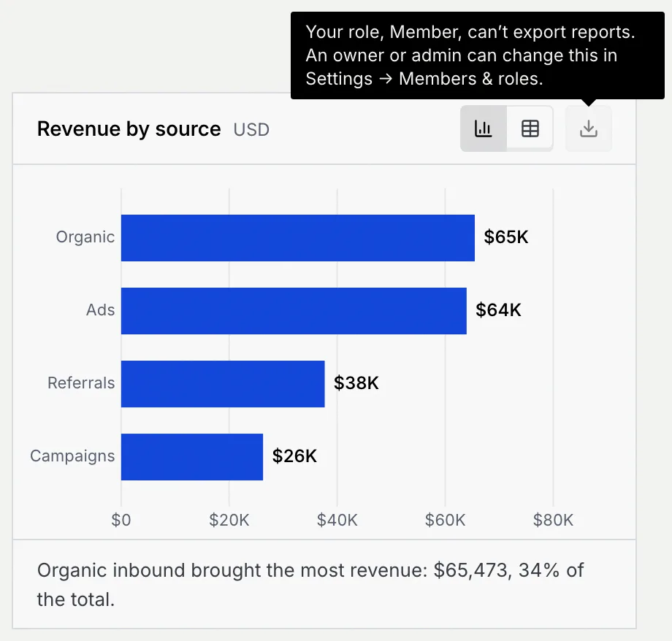Image resolution: width=672 pixels, height=641 pixels.
Task: Click the Campaigns axis label
Action: pyautogui.click(x=72, y=456)
